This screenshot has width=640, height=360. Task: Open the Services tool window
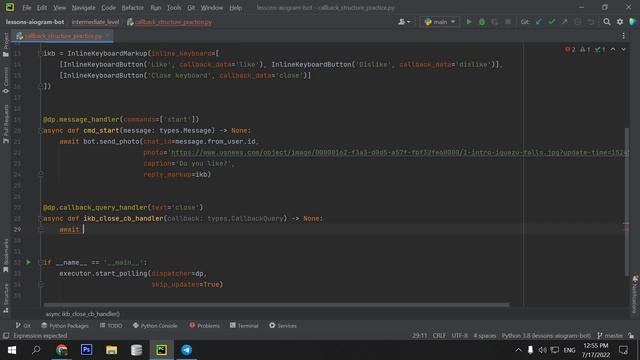point(283,326)
